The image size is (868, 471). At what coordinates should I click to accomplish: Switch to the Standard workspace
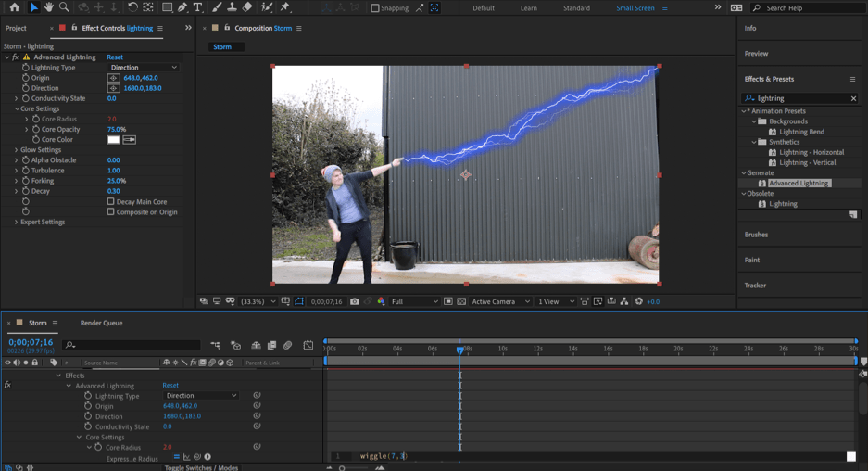click(576, 8)
